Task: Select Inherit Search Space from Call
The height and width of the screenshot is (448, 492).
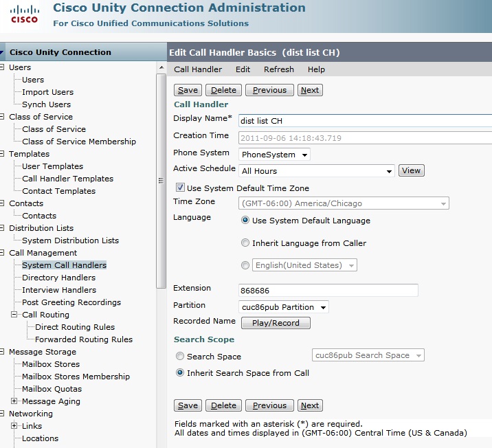Action: [x=180, y=372]
